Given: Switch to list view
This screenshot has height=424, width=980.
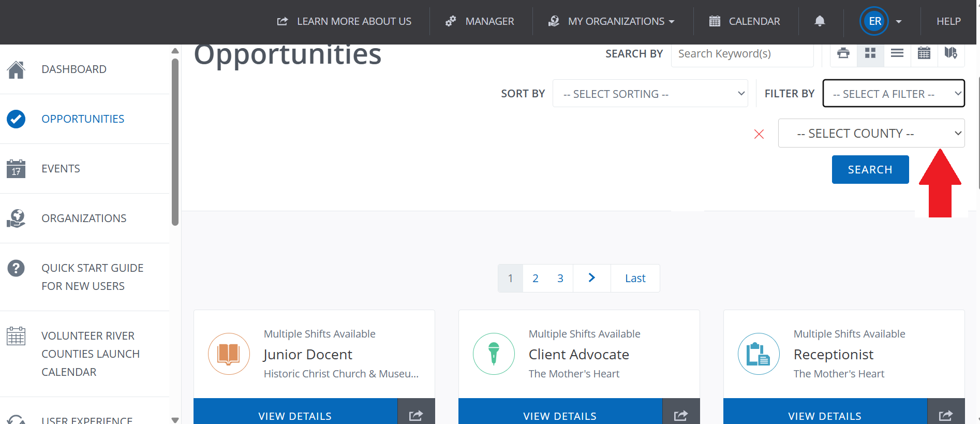Looking at the screenshot, I should tap(897, 53).
